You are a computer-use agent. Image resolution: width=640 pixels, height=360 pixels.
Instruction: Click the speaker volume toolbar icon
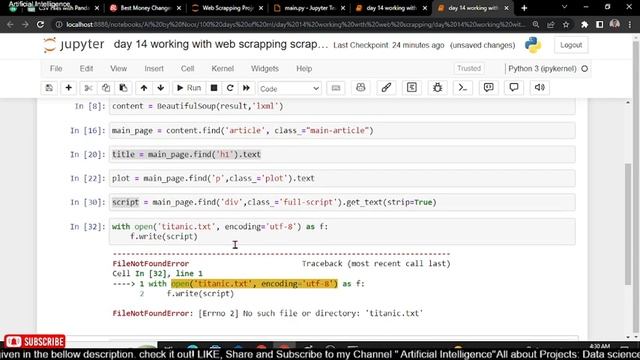coord(540,87)
